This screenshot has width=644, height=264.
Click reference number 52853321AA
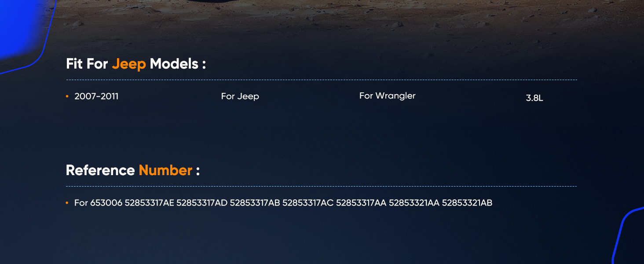click(414, 203)
